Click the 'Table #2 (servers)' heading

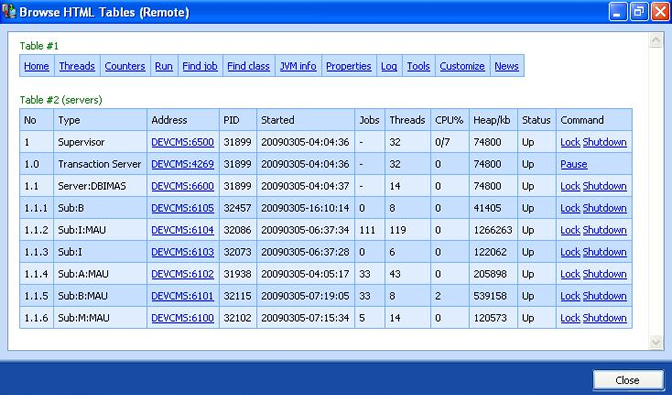tap(61, 100)
